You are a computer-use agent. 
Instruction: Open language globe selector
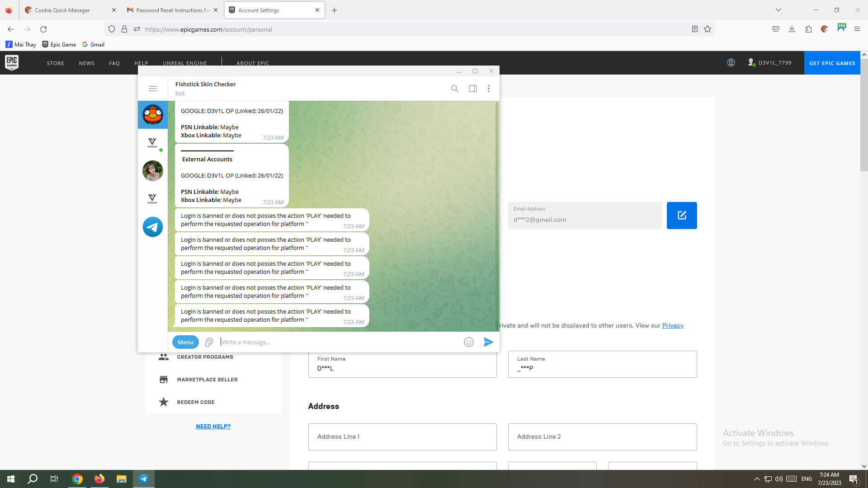[x=731, y=63]
